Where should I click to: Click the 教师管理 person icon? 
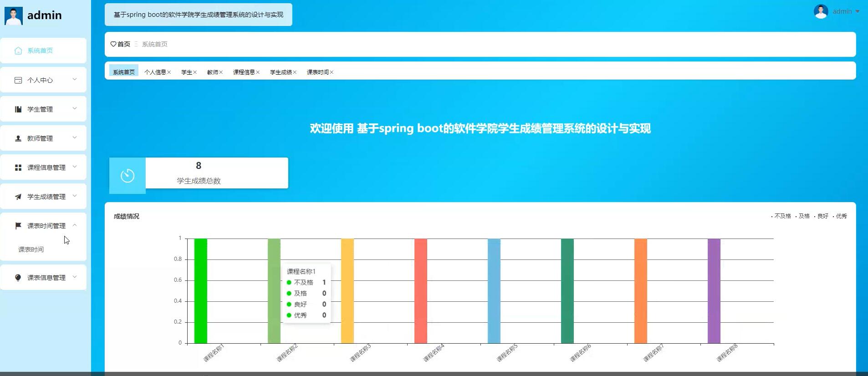pyautogui.click(x=18, y=138)
